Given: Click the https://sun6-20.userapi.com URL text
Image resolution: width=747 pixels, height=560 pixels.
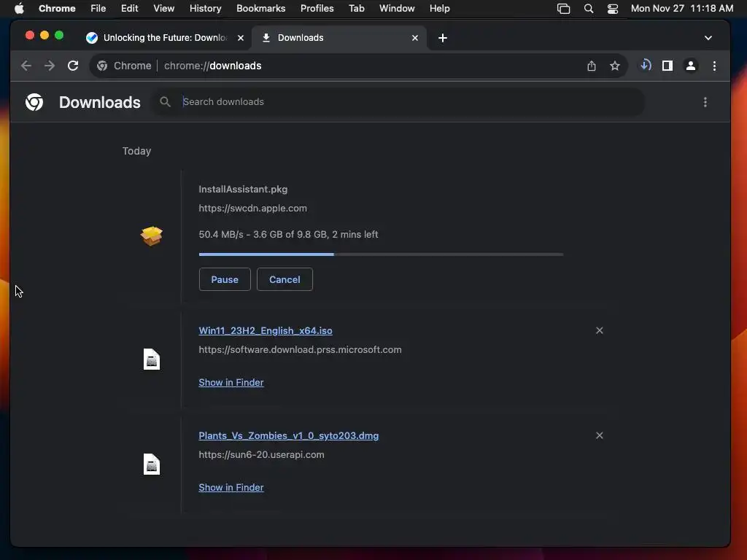Looking at the screenshot, I should pos(261,455).
